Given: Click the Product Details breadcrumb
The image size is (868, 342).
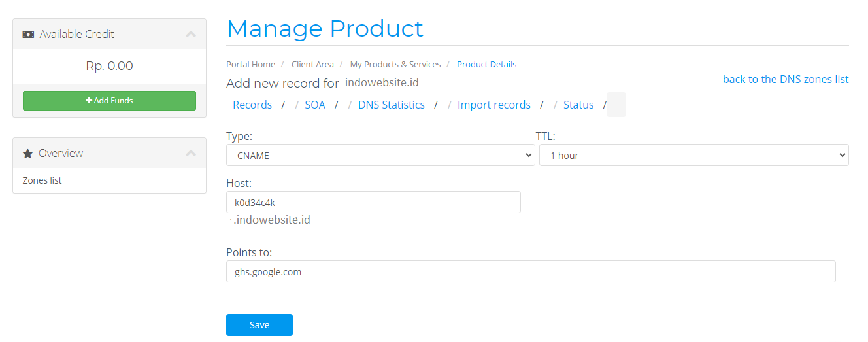Looking at the screenshot, I should point(486,64).
